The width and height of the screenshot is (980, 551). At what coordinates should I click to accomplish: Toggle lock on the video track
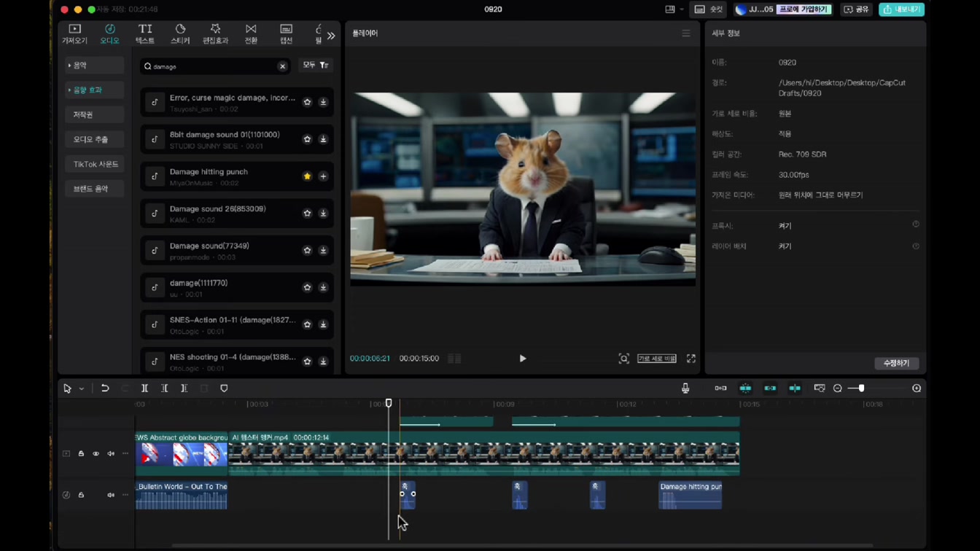click(81, 454)
